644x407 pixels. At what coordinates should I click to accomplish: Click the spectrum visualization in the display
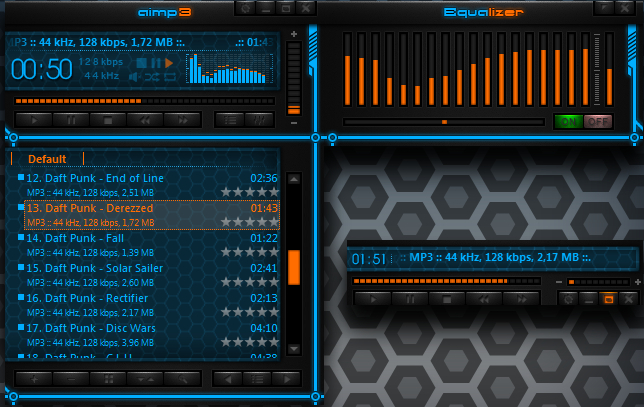[x=230, y=69]
